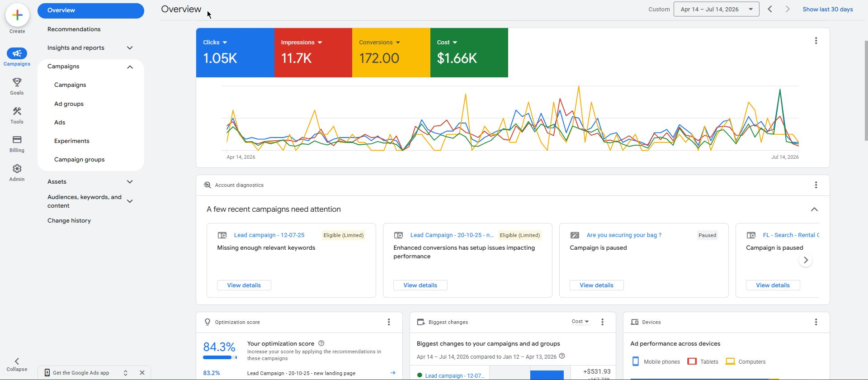Viewport: 868px width, 380px height.
Task: Close the Get the Google Ads app banner
Action: click(142, 373)
